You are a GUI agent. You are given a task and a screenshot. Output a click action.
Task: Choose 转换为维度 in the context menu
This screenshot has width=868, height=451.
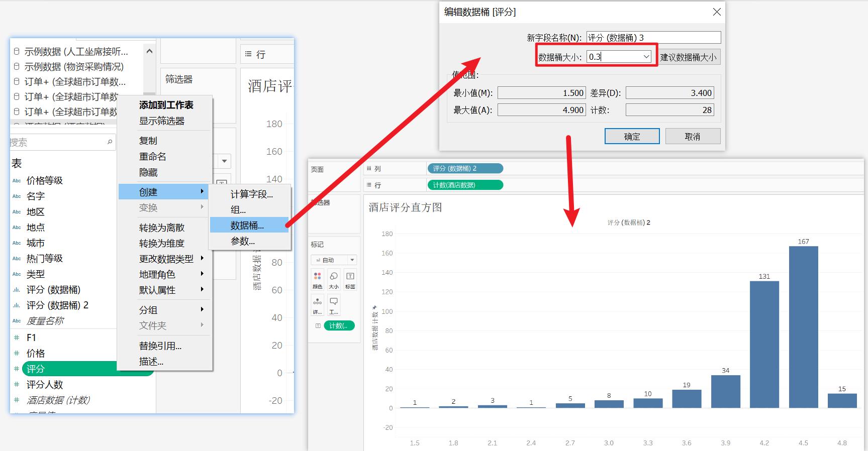tap(162, 243)
